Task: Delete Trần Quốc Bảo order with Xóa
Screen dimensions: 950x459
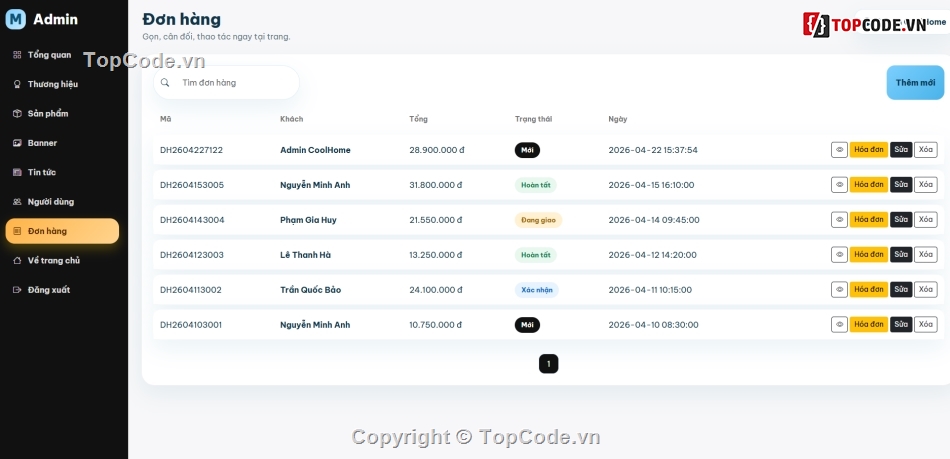Action: [926, 289]
